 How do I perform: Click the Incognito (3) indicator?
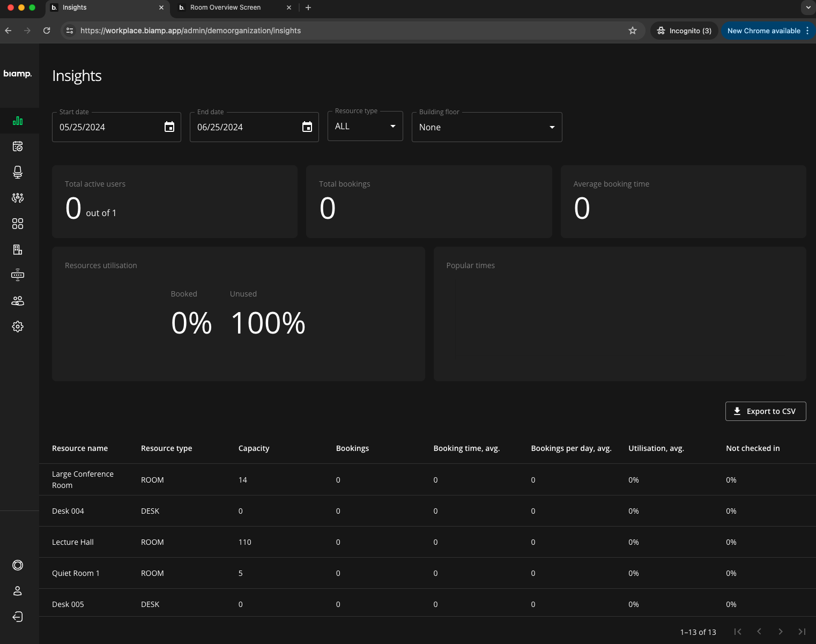point(685,31)
